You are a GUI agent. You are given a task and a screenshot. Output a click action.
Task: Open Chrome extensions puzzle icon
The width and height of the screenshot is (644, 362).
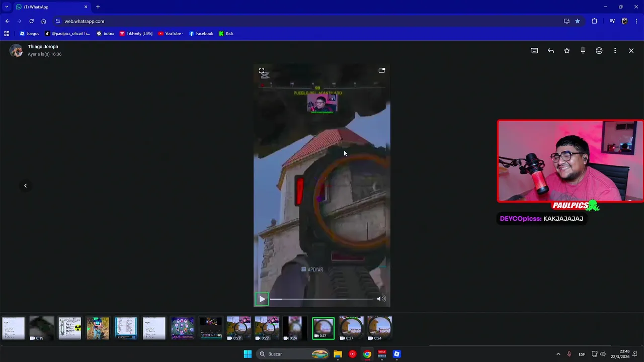point(594,21)
